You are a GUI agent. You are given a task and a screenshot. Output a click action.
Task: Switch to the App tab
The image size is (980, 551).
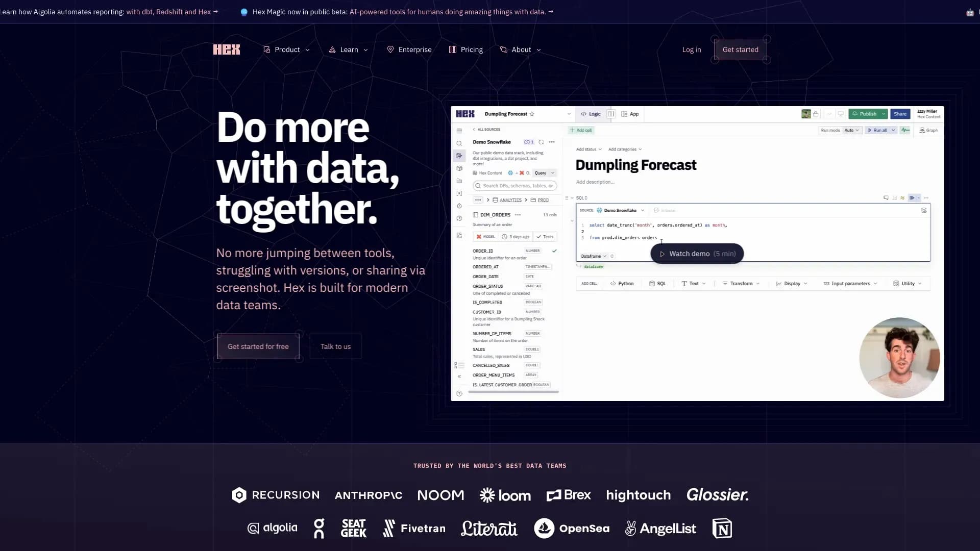(x=630, y=114)
